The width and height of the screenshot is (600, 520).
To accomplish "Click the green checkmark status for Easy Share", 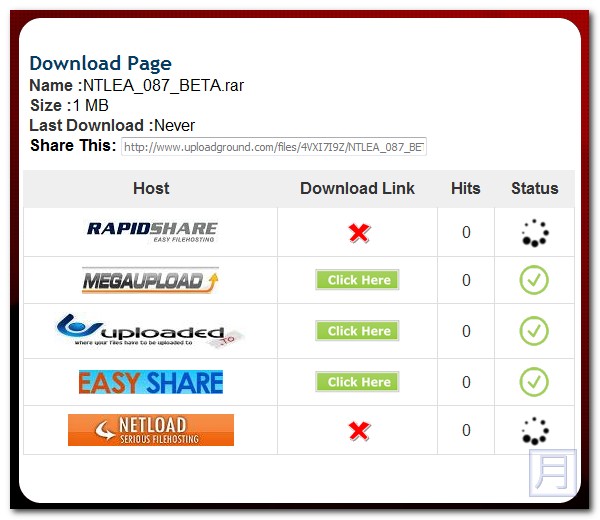I will point(534,382).
